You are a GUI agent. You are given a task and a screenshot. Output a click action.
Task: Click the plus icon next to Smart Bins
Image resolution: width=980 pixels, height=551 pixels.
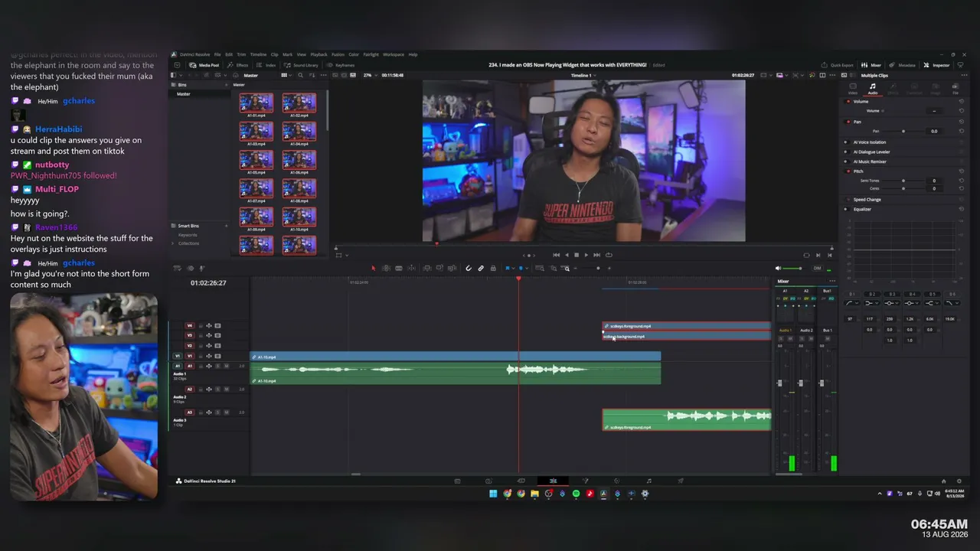click(227, 226)
